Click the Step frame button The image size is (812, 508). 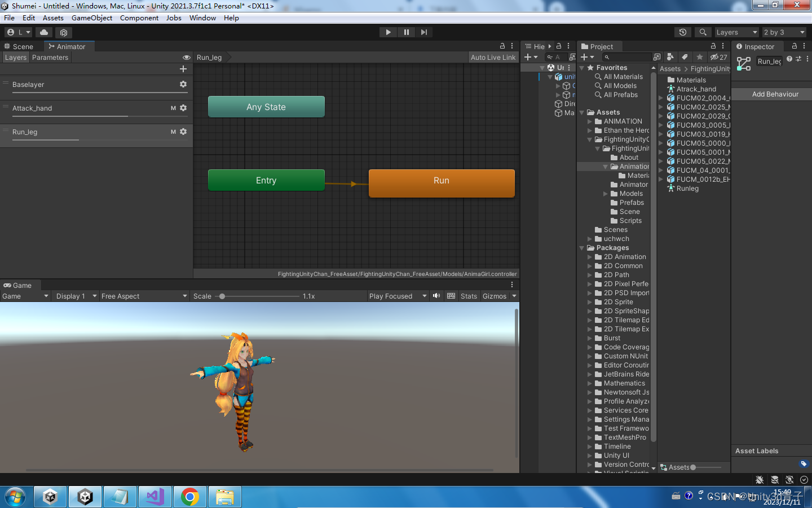[424, 32]
